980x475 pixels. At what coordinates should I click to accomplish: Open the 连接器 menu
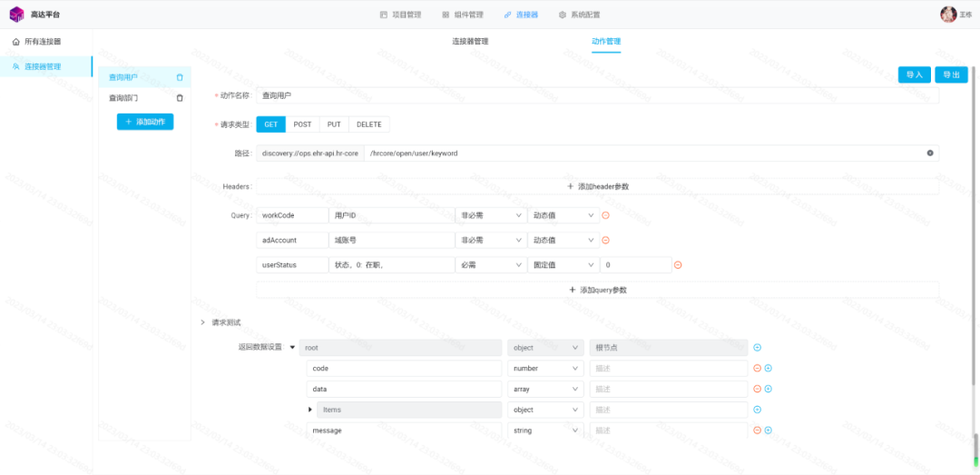pyautogui.click(x=521, y=15)
